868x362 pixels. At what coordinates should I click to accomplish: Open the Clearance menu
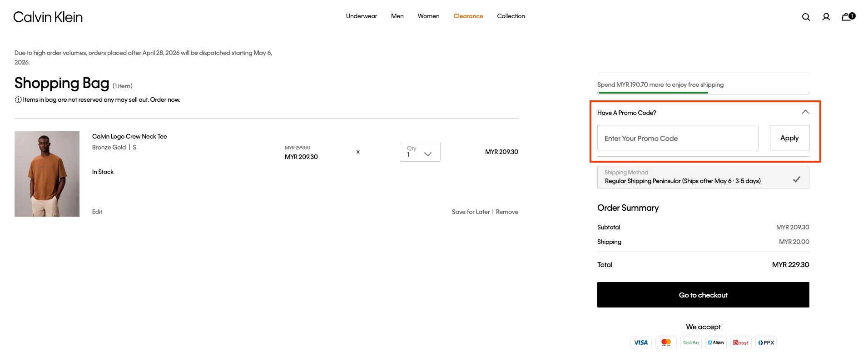pos(468,16)
